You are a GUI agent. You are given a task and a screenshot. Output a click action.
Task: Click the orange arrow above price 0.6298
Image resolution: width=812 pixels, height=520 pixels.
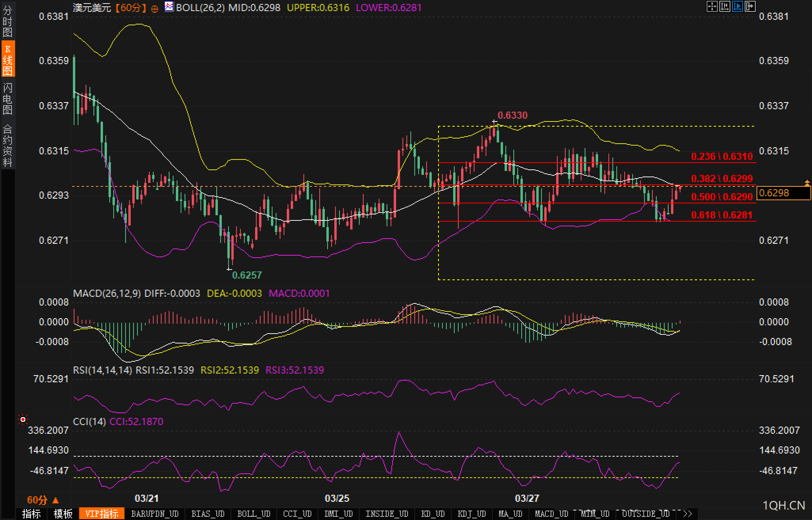click(807, 182)
